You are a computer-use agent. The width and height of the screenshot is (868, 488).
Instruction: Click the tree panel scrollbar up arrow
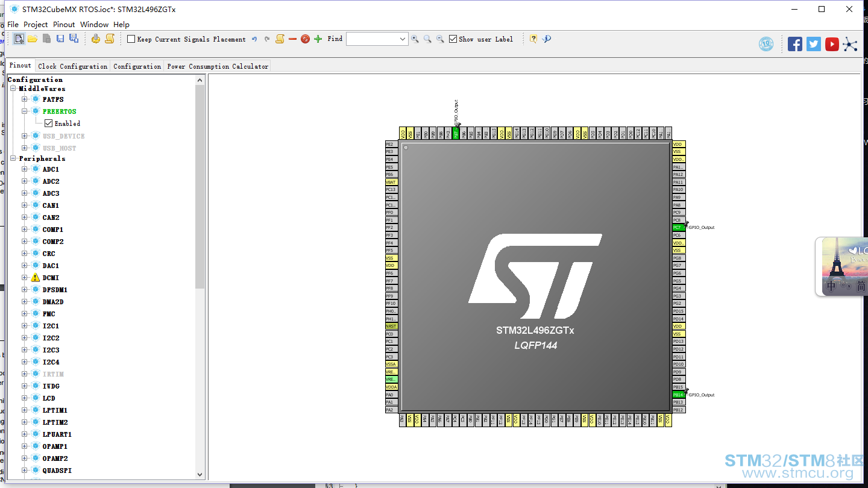tap(200, 80)
